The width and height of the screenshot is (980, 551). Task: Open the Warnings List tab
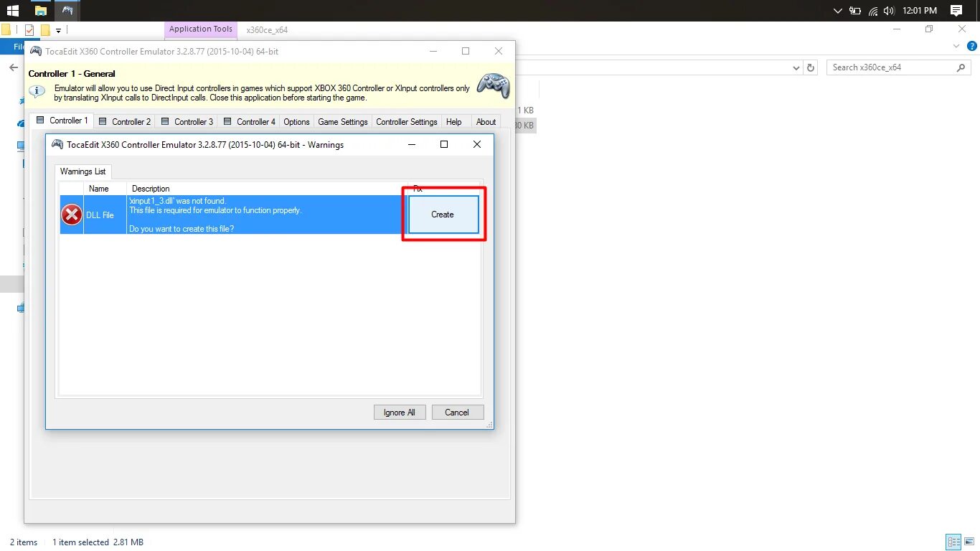pyautogui.click(x=83, y=171)
